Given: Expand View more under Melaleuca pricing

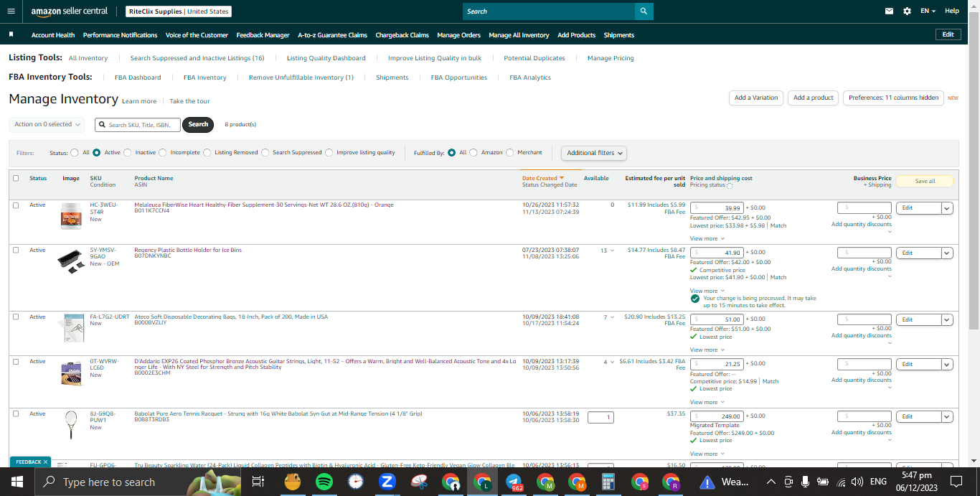Looking at the screenshot, I should coord(707,238).
